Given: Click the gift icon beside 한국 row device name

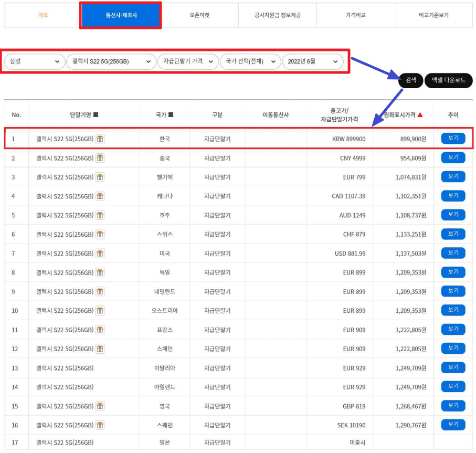Looking at the screenshot, I should [x=100, y=138].
